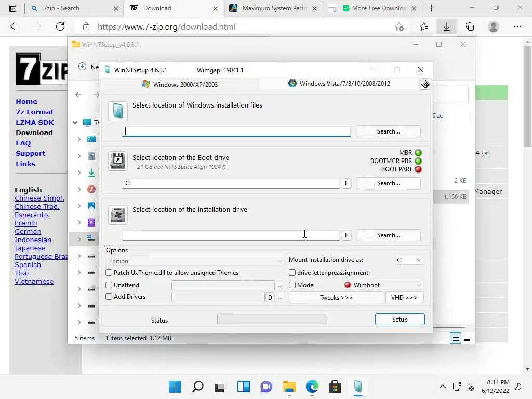
Task: Collapse the This PC tree node in Explorer
Action: pyautogui.click(x=75, y=123)
